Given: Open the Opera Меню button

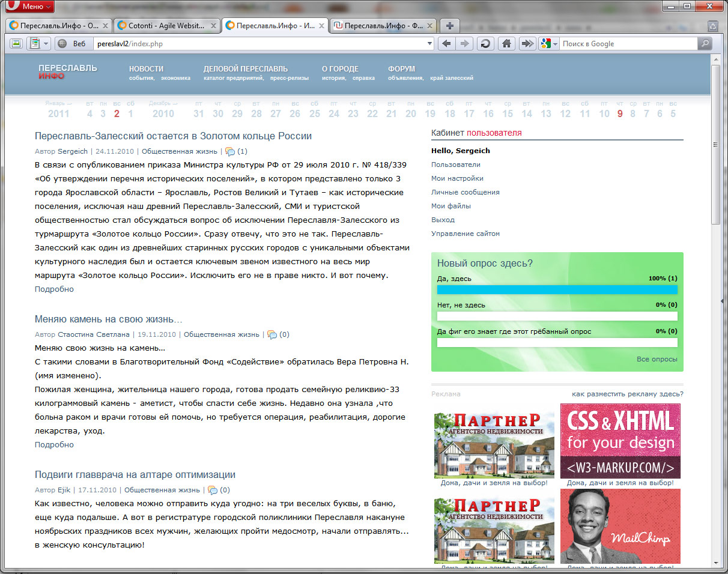Looking at the screenshot, I should pyautogui.click(x=29, y=7).
